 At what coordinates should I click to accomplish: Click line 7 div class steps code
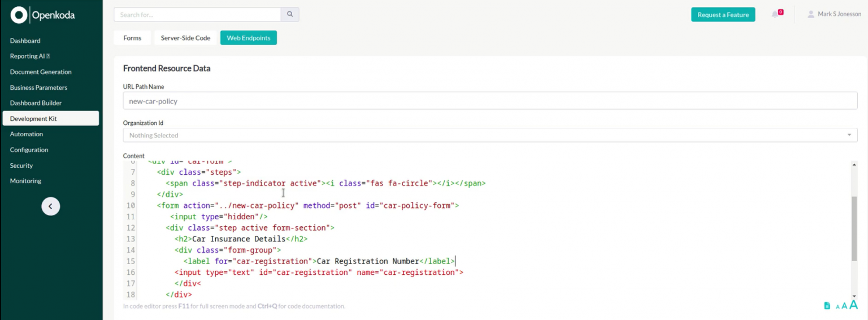(x=199, y=172)
